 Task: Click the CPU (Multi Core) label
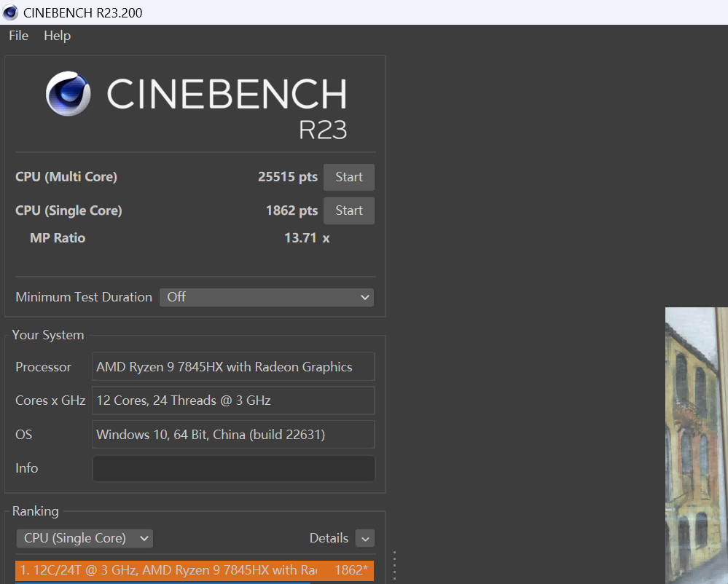66,177
